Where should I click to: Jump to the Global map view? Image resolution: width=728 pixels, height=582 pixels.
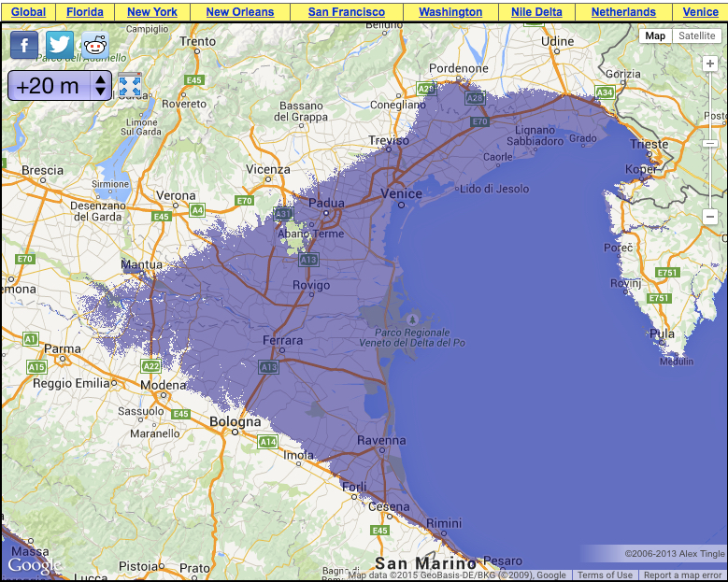pyautogui.click(x=28, y=12)
